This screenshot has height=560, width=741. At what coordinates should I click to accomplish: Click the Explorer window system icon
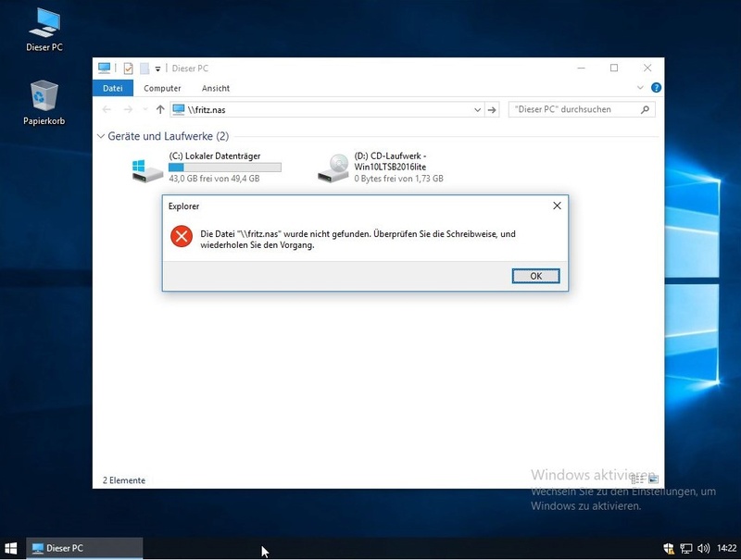tap(104, 68)
